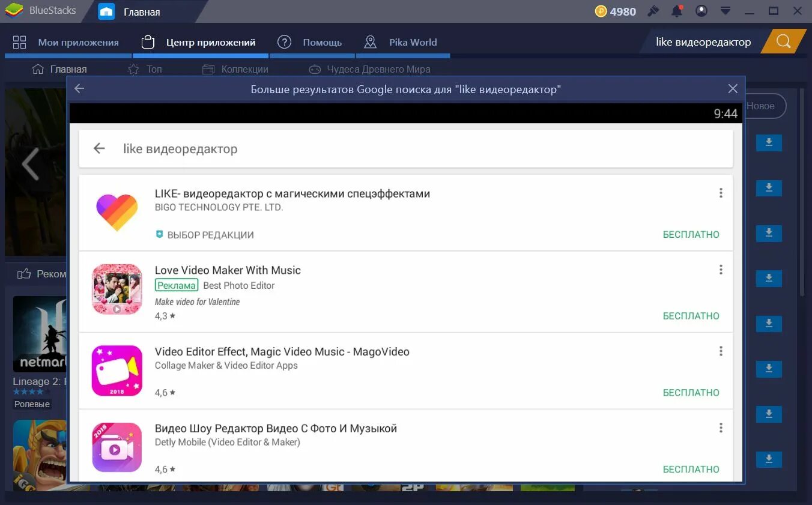
Task: Switch to Центр приложений tab
Action: [199, 42]
